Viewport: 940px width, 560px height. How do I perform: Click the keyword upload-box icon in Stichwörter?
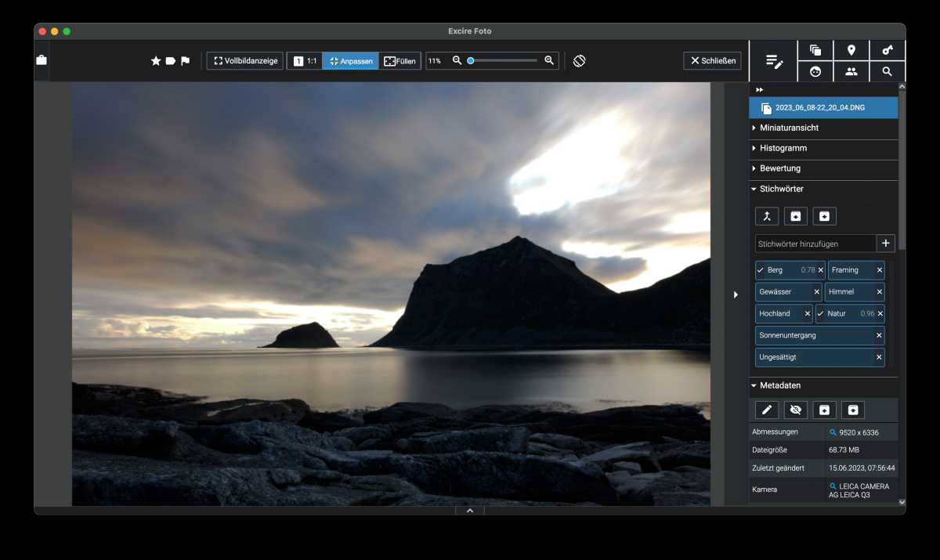(796, 216)
